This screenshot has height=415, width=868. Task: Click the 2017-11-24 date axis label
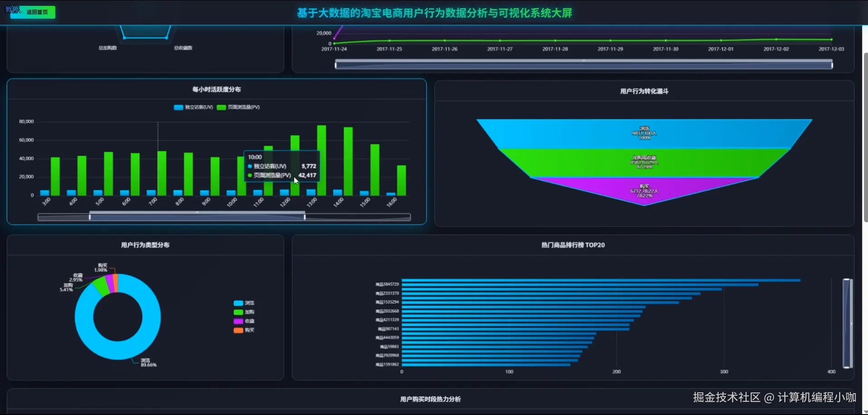334,49
